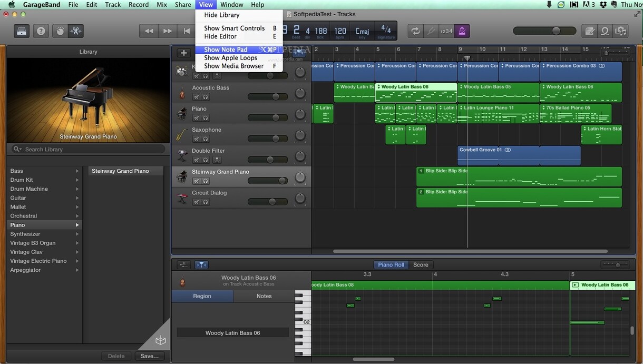
Task: Select the Circuit Dialog keyboard icon
Action: click(x=182, y=198)
